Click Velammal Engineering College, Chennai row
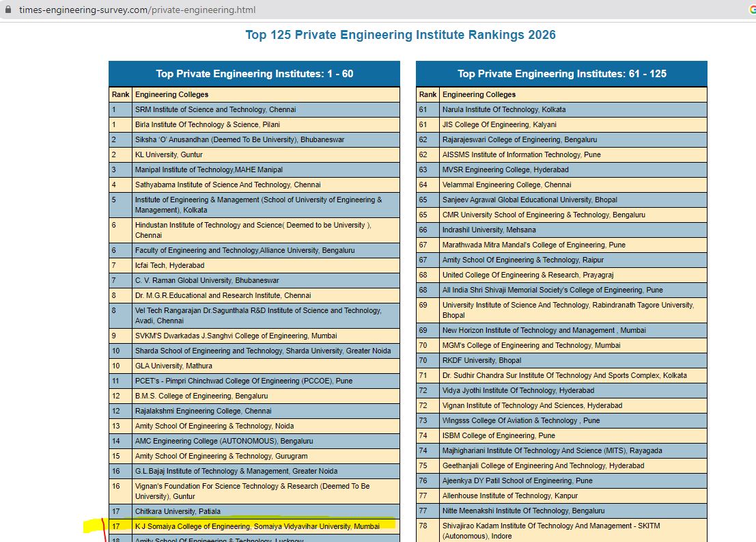Viewport: 756px width, 542px height. [x=561, y=185]
